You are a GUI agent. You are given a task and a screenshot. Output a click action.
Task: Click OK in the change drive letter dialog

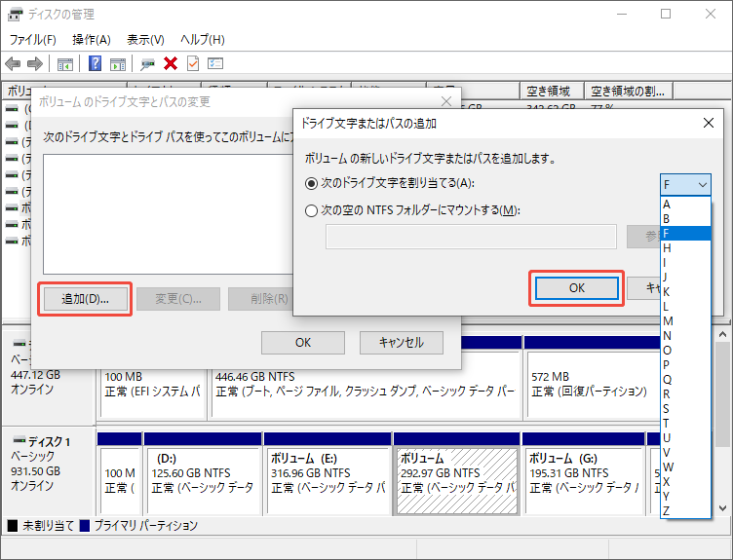303,343
